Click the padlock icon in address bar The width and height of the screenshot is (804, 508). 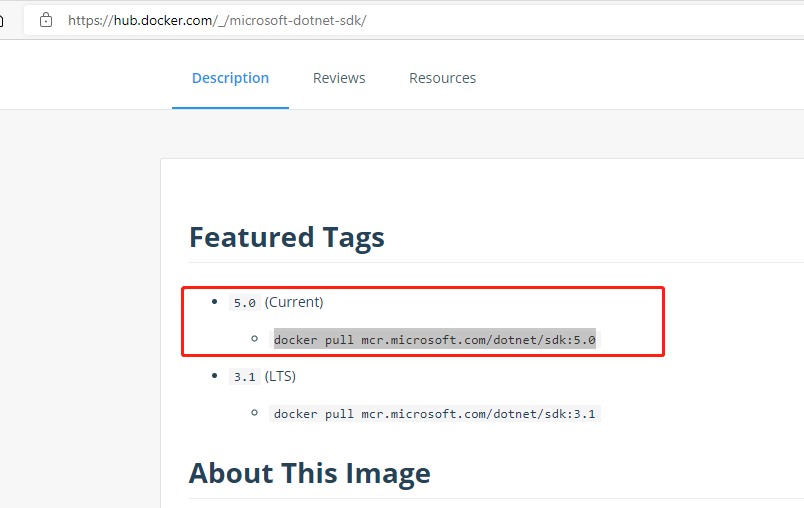coord(46,21)
